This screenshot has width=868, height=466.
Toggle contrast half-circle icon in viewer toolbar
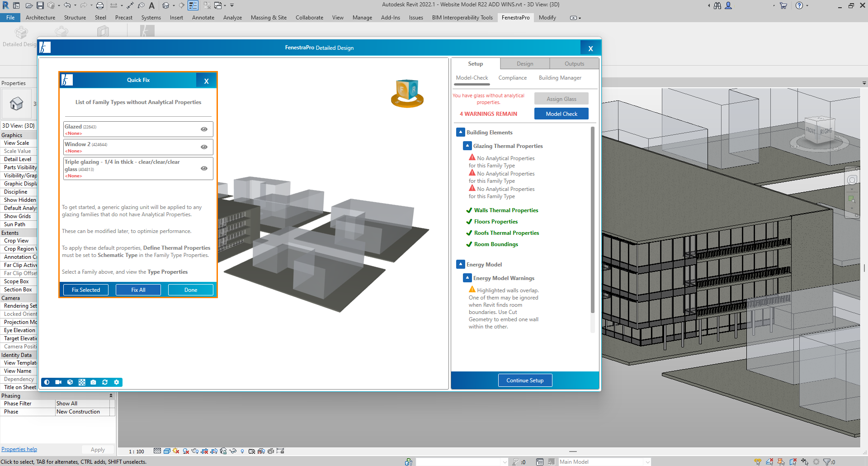click(47, 382)
